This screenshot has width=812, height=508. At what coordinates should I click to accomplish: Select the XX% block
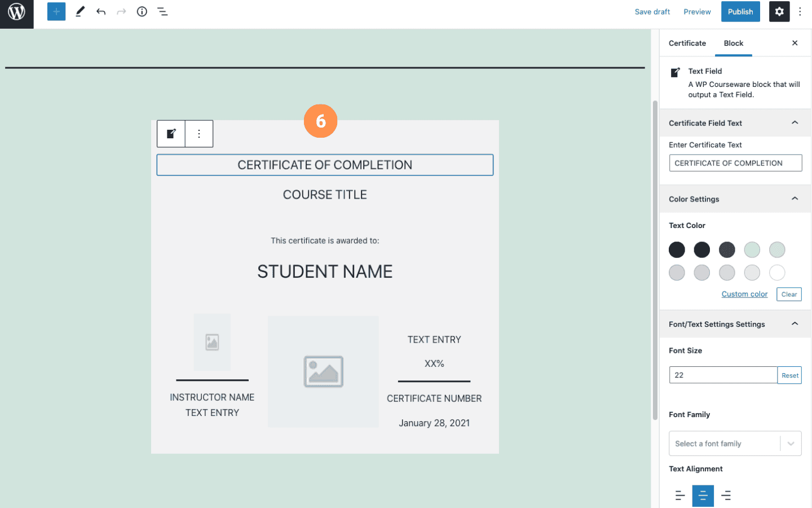[x=434, y=364]
